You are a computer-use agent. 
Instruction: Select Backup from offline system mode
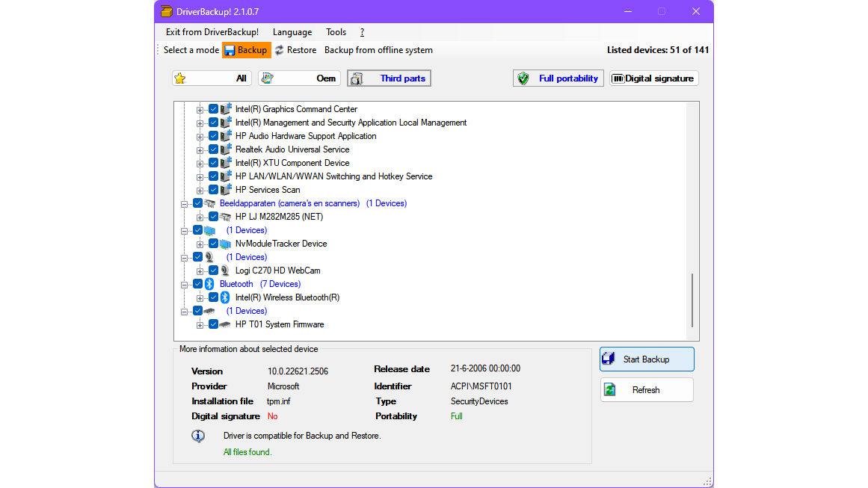point(378,50)
